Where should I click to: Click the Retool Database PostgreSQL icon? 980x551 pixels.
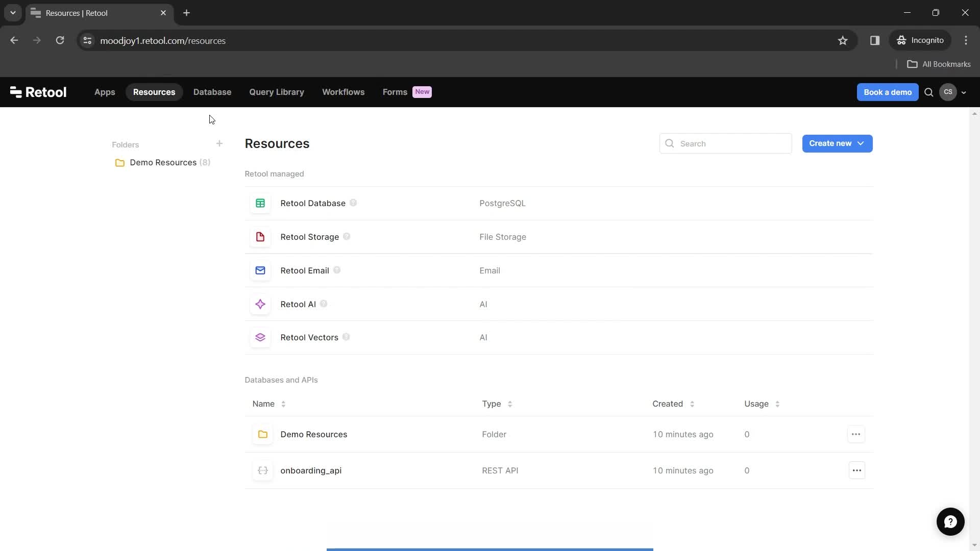(260, 203)
